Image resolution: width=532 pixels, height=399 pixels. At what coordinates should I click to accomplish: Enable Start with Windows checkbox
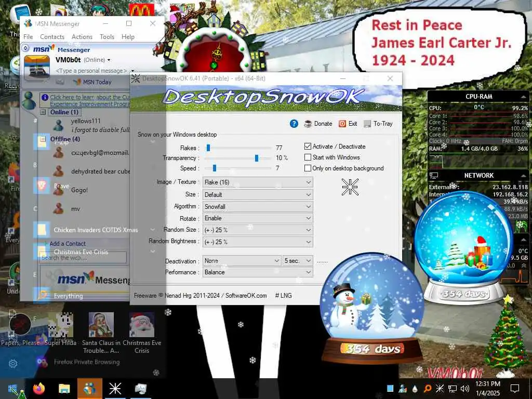(308, 157)
